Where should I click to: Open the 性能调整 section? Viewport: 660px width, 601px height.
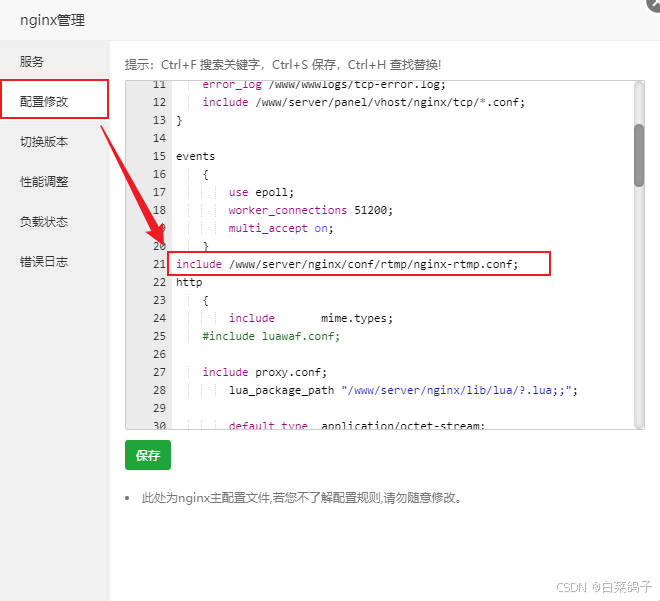point(44,182)
